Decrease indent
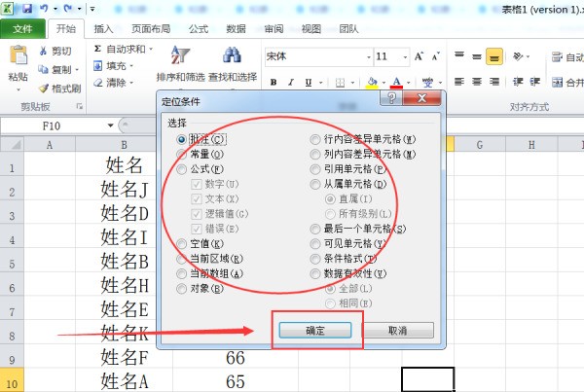 [x=518, y=82]
